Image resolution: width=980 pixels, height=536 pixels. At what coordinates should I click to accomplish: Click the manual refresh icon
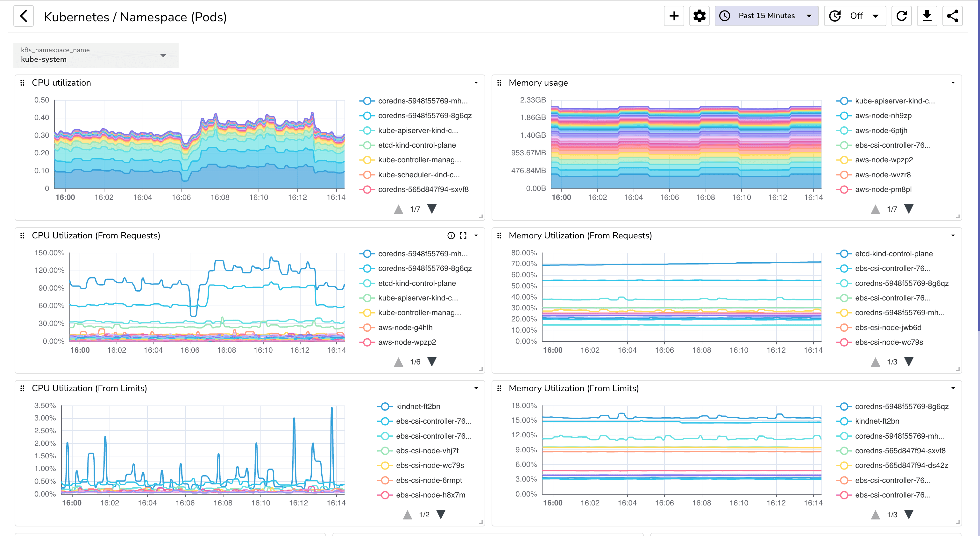[902, 16]
